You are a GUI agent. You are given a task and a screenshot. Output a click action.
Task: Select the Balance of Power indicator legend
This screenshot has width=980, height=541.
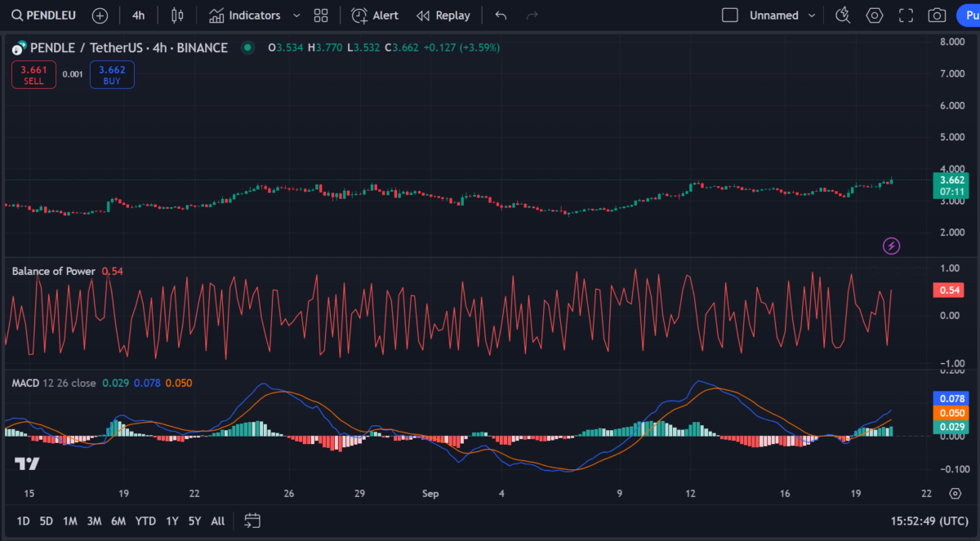[54, 271]
